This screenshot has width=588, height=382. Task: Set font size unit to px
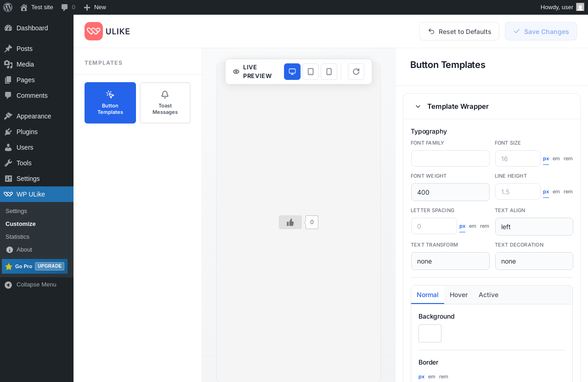click(546, 159)
